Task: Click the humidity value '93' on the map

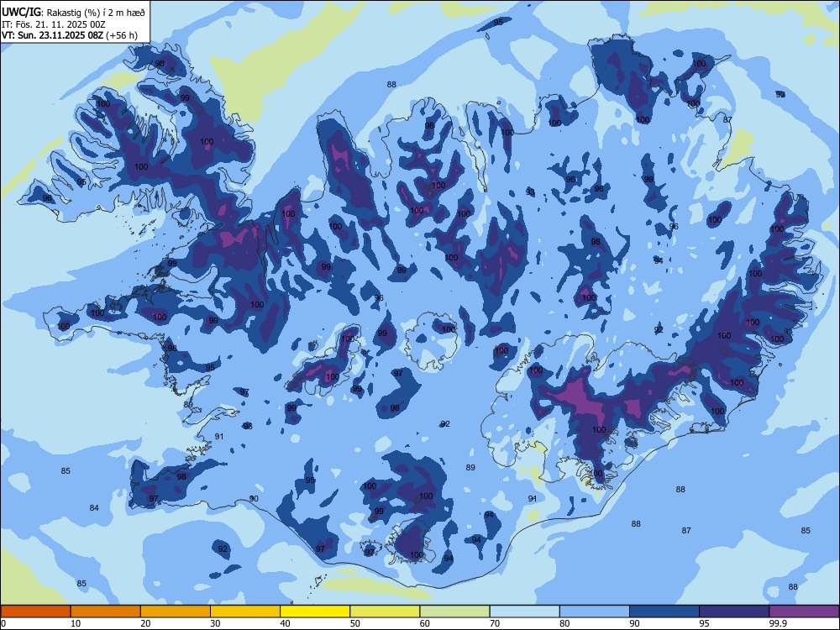Action: 530,192
